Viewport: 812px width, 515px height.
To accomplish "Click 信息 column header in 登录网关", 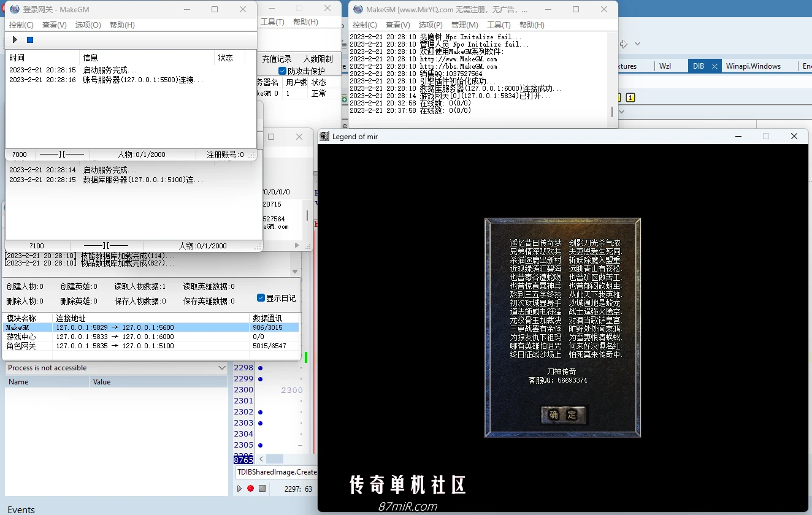I will pyautogui.click(x=147, y=58).
